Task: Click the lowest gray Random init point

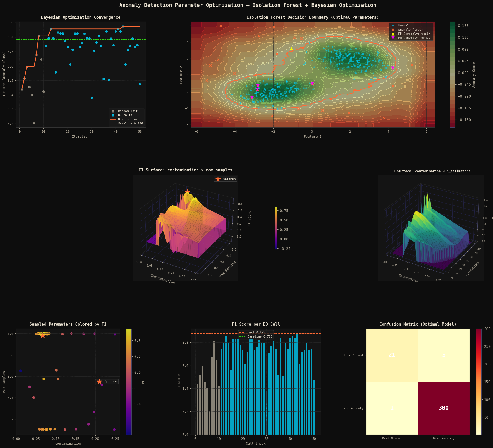Action: [34, 123]
